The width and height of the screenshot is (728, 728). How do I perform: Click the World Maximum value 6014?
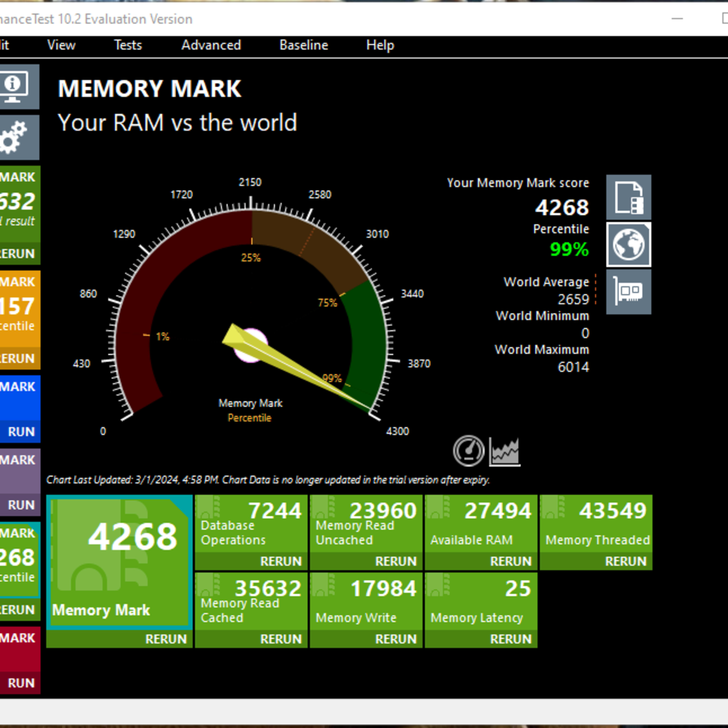point(573,367)
